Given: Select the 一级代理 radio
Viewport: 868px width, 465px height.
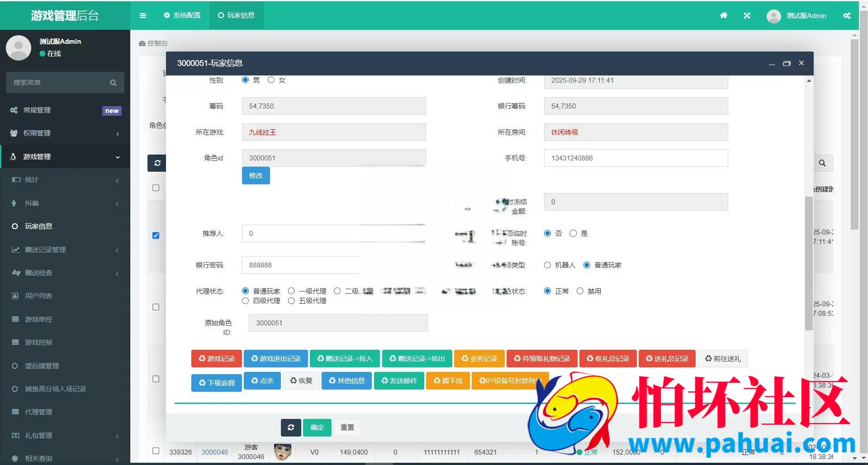Looking at the screenshot, I should [291, 291].
